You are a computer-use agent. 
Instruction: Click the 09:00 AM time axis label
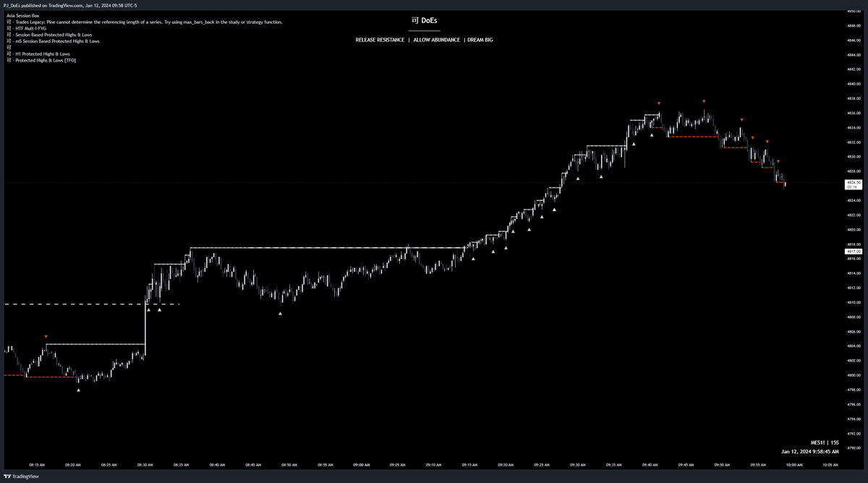tap(361, 466)
